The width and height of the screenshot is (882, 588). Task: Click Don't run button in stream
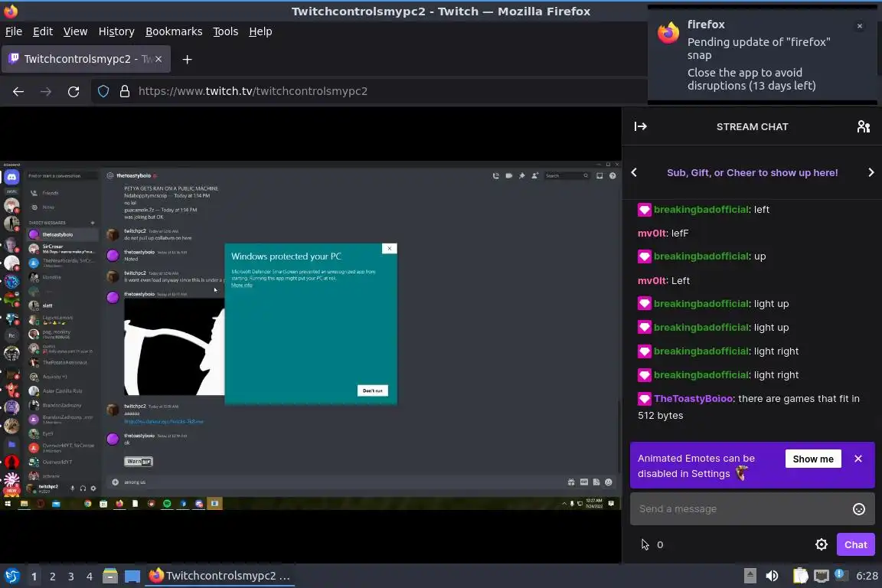(372, 390)
